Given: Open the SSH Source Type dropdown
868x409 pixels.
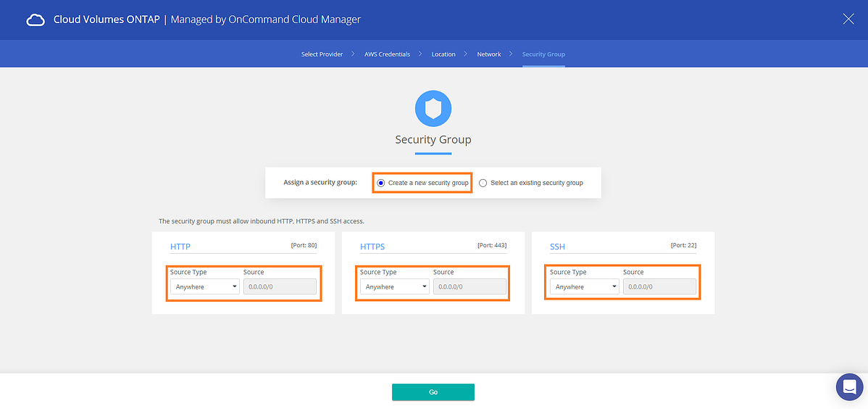Looking at the screenshot, I should point(584,287).
